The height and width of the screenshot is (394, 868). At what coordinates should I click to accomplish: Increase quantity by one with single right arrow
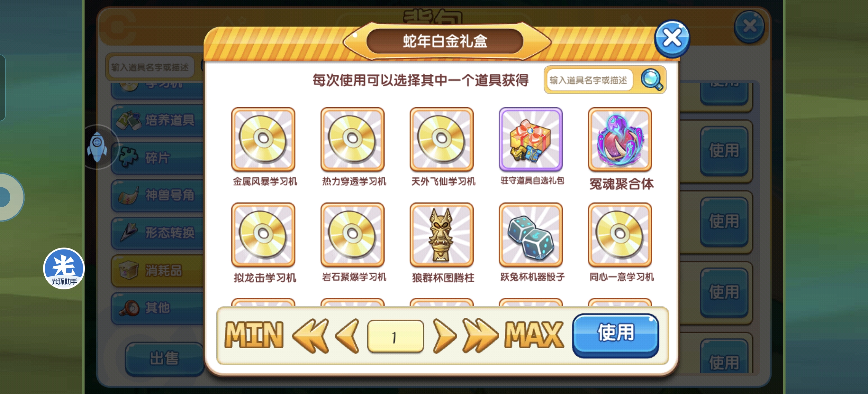click(x=444, y=336)
